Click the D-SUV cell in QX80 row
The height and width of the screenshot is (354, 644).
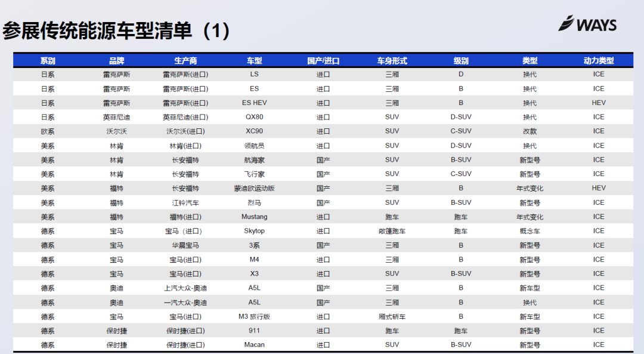pyautogui.click(x=461, y=117)
